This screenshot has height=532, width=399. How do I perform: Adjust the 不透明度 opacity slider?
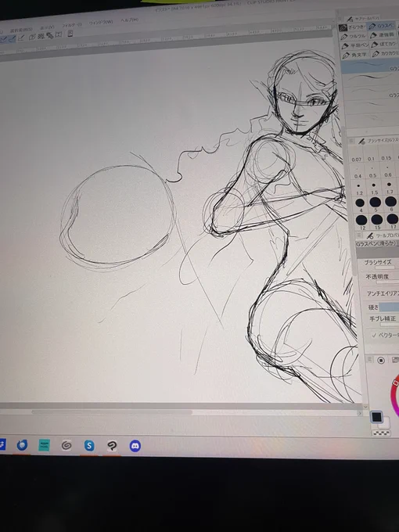tap(388, 282)
